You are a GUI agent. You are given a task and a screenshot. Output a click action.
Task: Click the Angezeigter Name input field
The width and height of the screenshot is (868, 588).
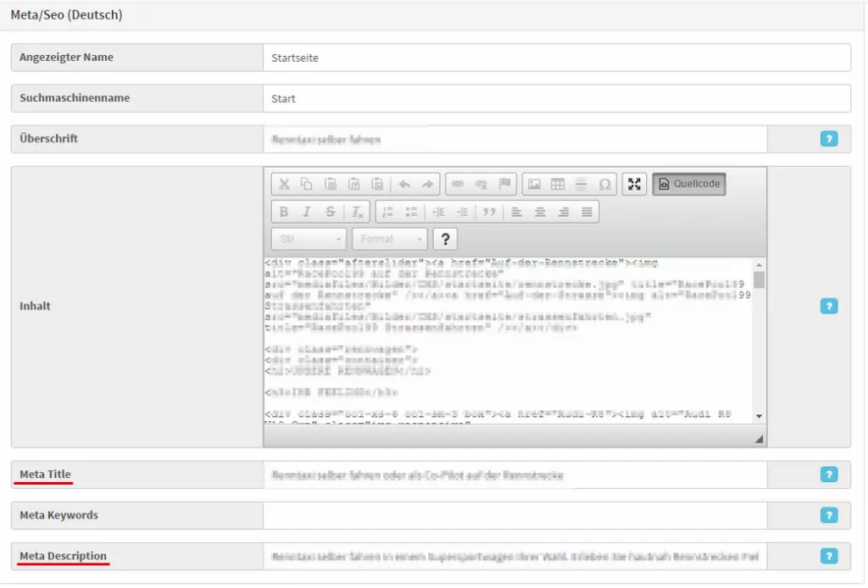(x=556, y=58)
